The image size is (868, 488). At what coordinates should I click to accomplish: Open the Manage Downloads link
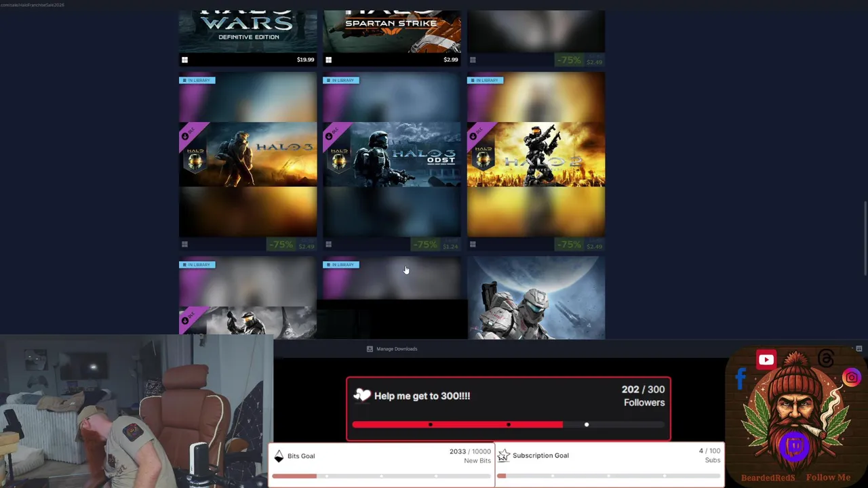click(397, 349)
